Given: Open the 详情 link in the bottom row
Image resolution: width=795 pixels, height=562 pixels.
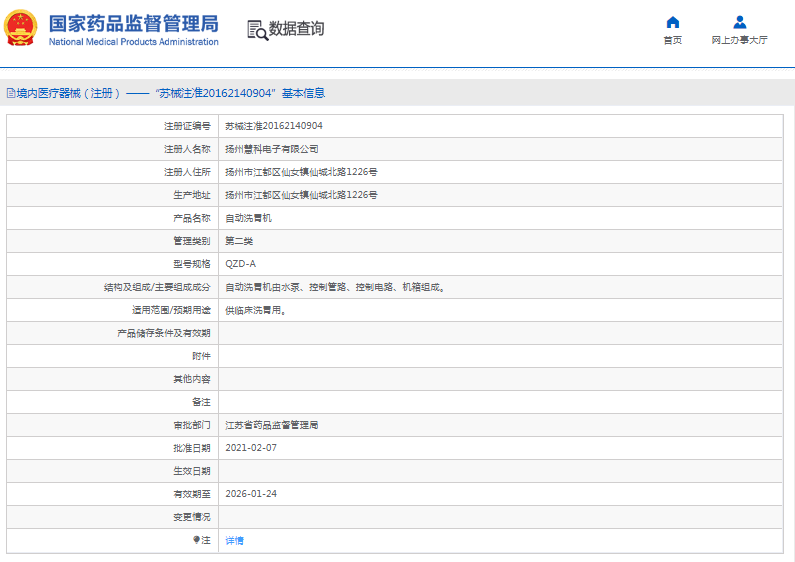Looking at the screenshot, I should click(234, 541).
